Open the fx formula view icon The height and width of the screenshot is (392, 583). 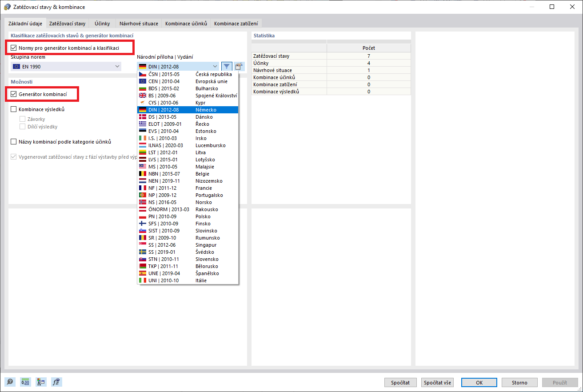(x=56, y=382)
